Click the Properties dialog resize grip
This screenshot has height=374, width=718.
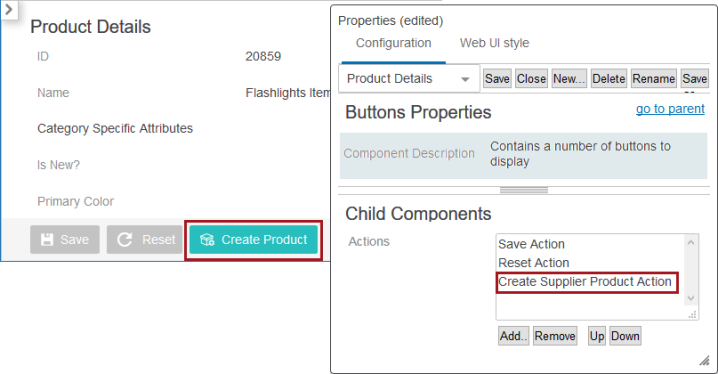coord(704,361)
